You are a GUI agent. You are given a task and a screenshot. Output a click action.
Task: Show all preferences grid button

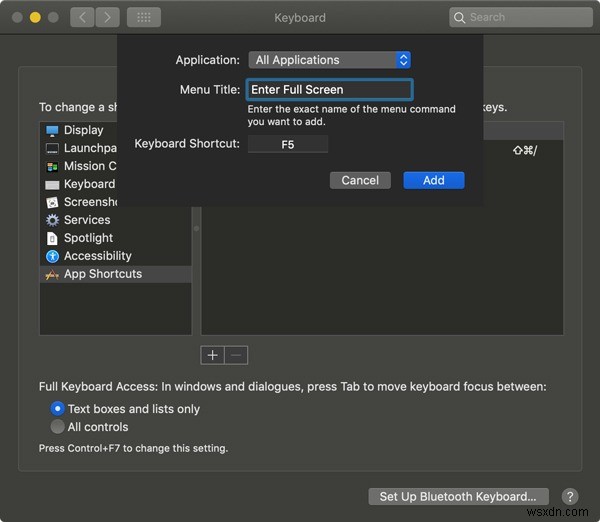(x=144, y=17)
